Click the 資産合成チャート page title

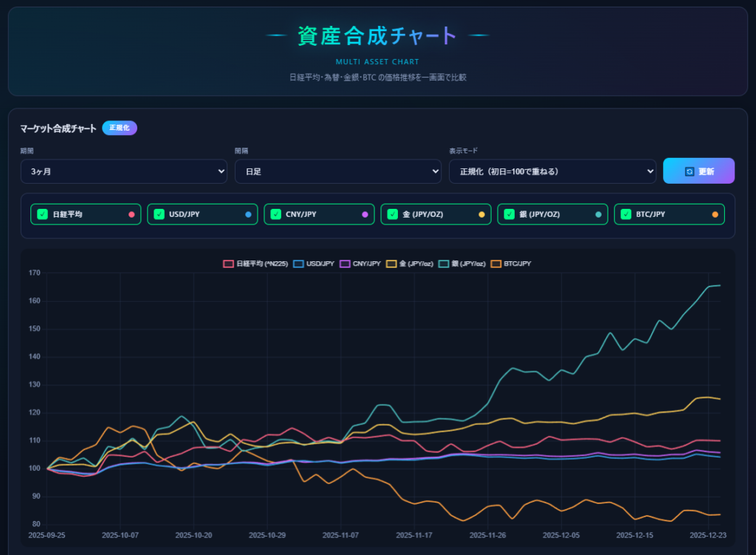[x=377, y=35]
